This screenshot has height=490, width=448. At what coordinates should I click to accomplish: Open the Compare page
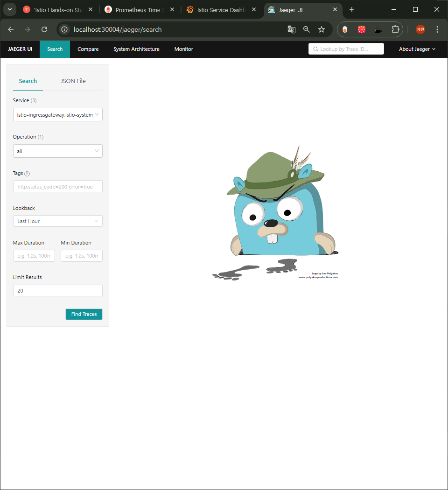(x=88, y=49)
